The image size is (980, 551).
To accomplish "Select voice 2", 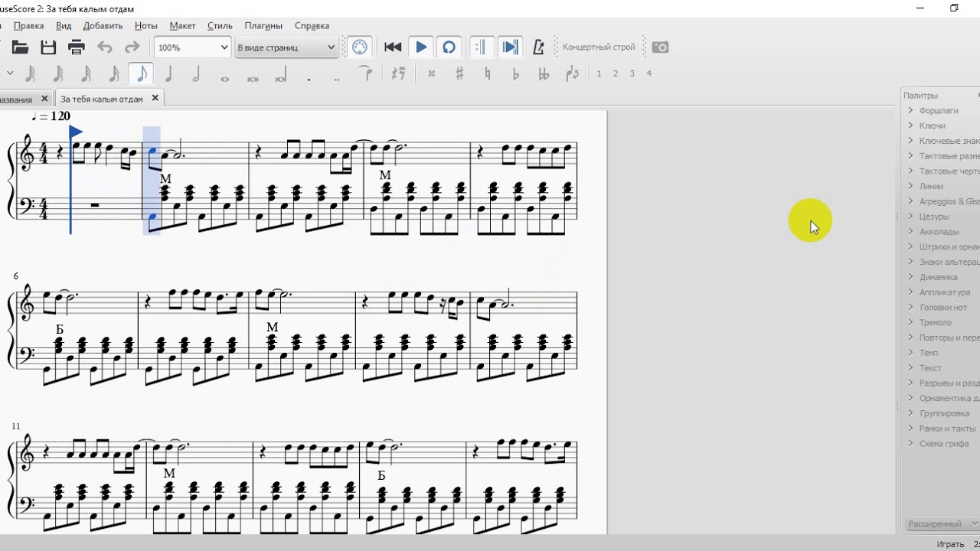I will [x=616, y=74].
